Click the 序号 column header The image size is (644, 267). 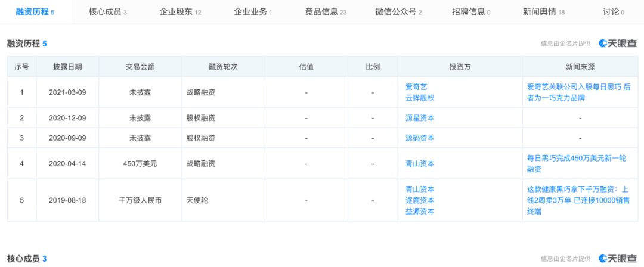[x=22, y=67]
